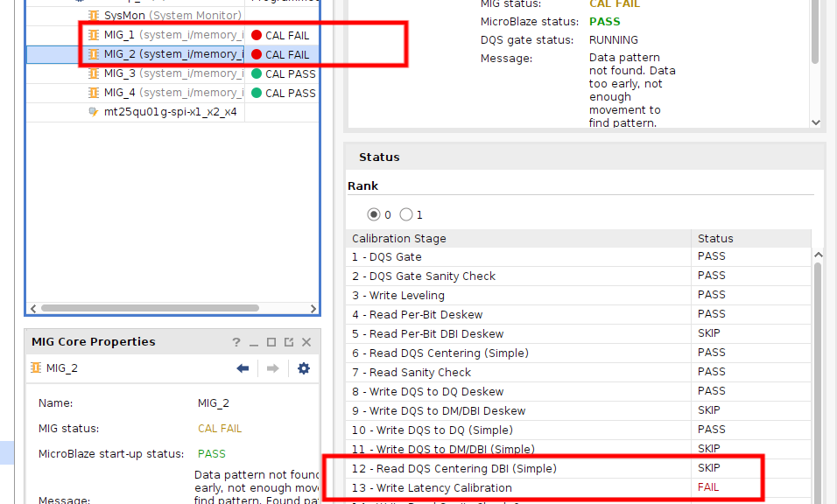Open the settings gear in MIG Core Properties
837x504 pixels.
[303, 368]
